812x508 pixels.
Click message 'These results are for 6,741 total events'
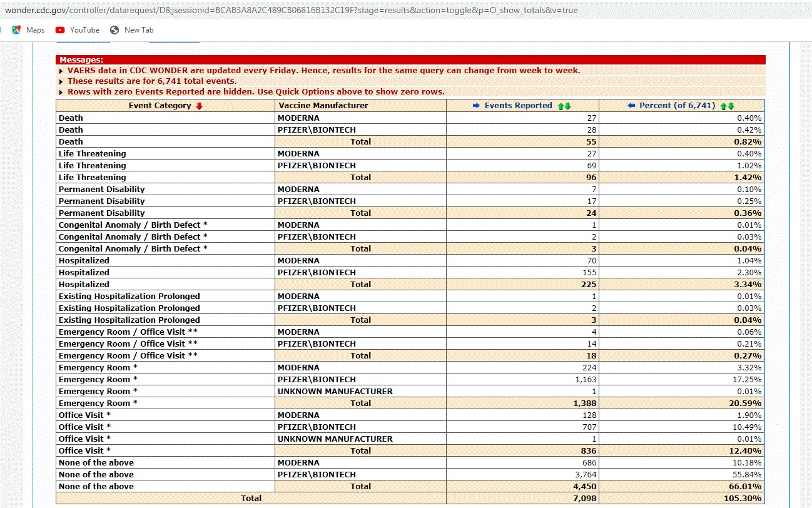[x=152, y=81]
